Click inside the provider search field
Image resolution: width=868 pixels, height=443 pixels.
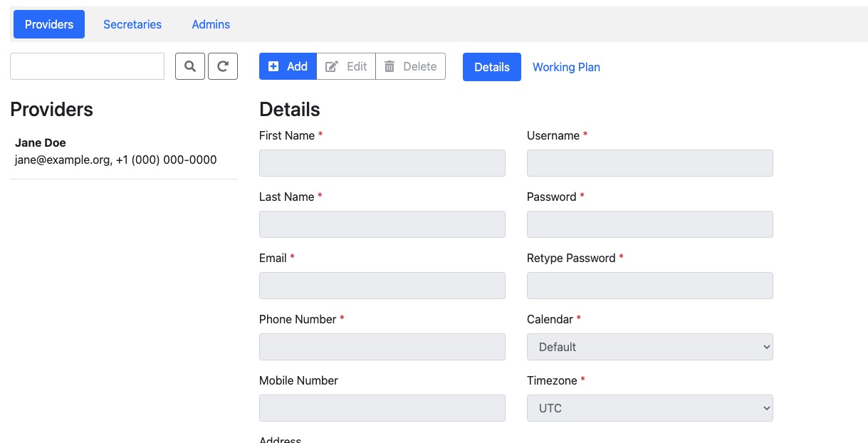(x=87, y=66)
